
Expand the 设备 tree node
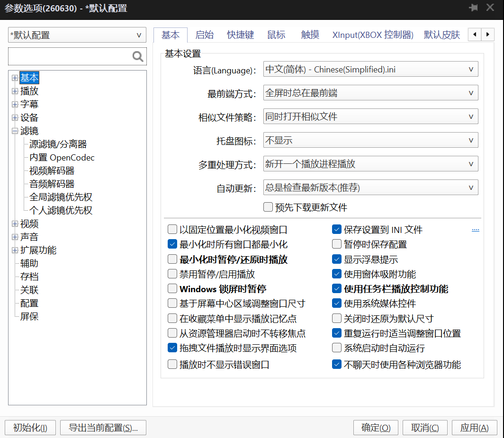click(x=15, y=117)
